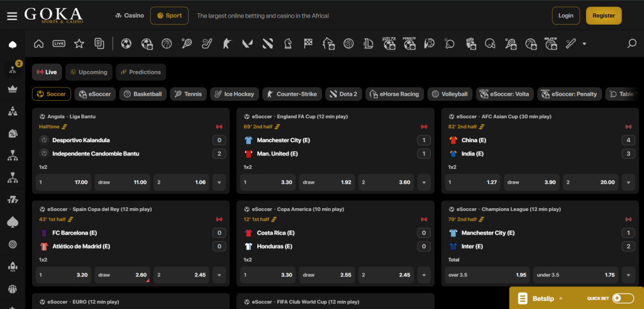644x309 pixels.
Task: Switch to the Upcoming tab
Action: pos(89,72)
